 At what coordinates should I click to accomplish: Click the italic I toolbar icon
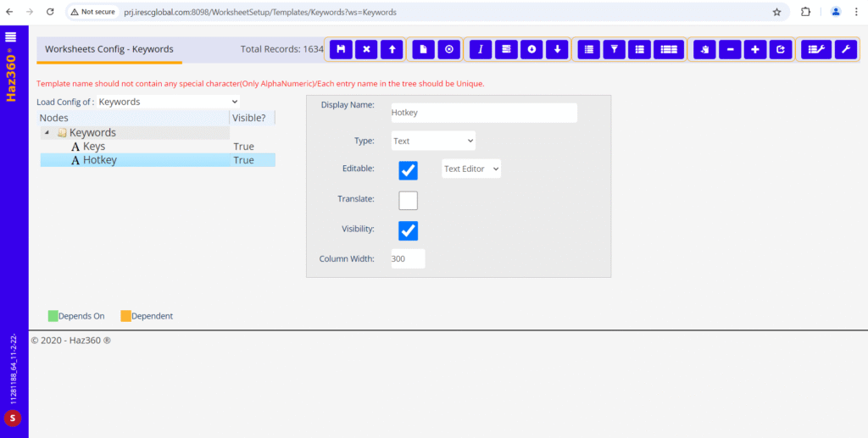[481, 50]
